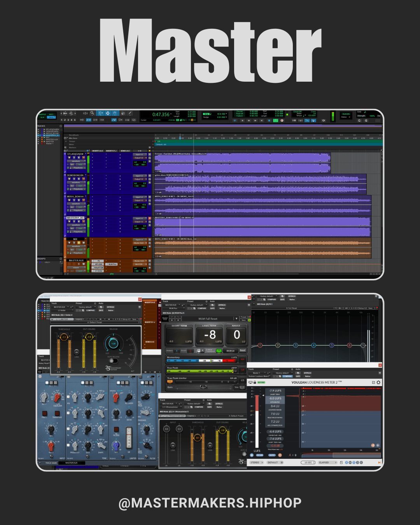The width and height of the screenshot is (420, 525).
Task: Toggle L1 Ultramaximizer input LINK button
Action: point(173,445)
